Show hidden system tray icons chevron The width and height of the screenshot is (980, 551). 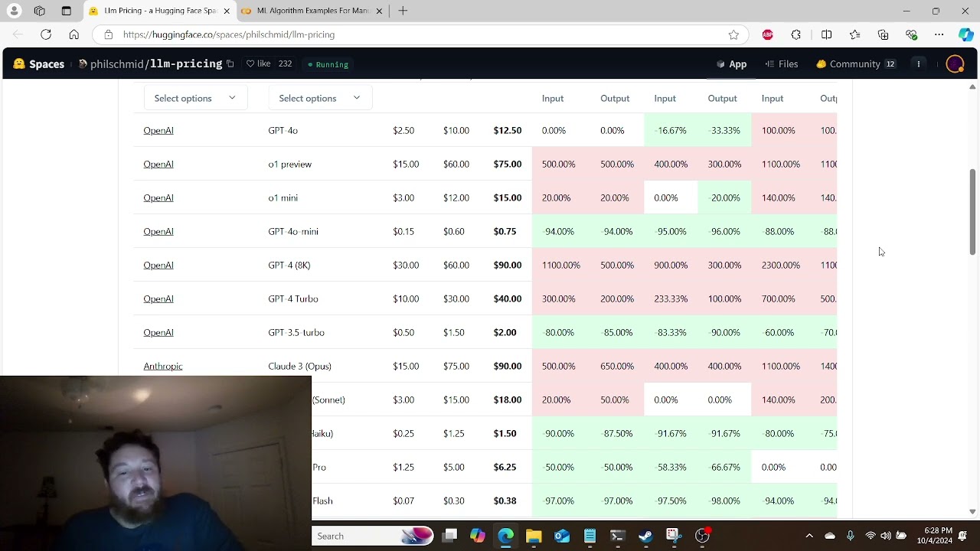click(809, 536)
